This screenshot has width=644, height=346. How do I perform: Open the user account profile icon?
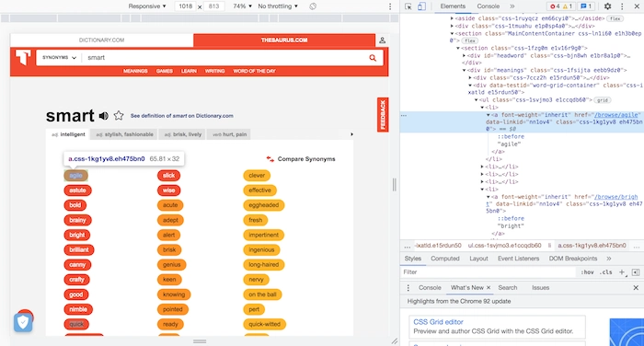382,40
